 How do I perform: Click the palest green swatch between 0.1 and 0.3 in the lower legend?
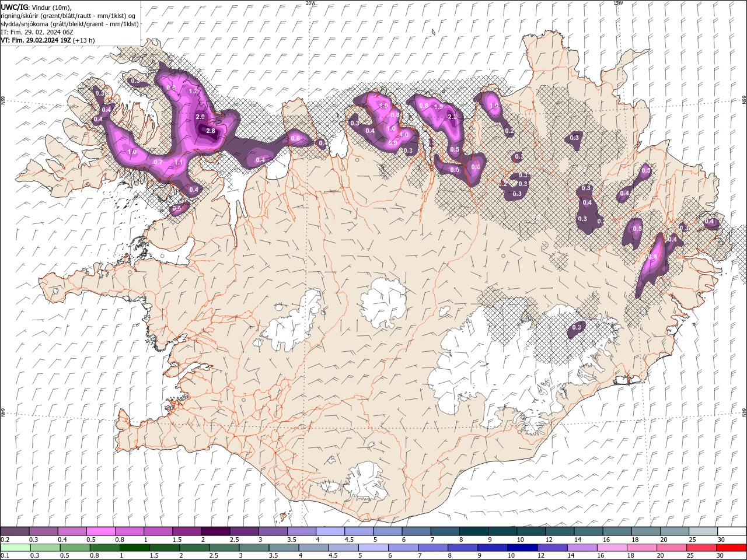click(x=16, y=548)
